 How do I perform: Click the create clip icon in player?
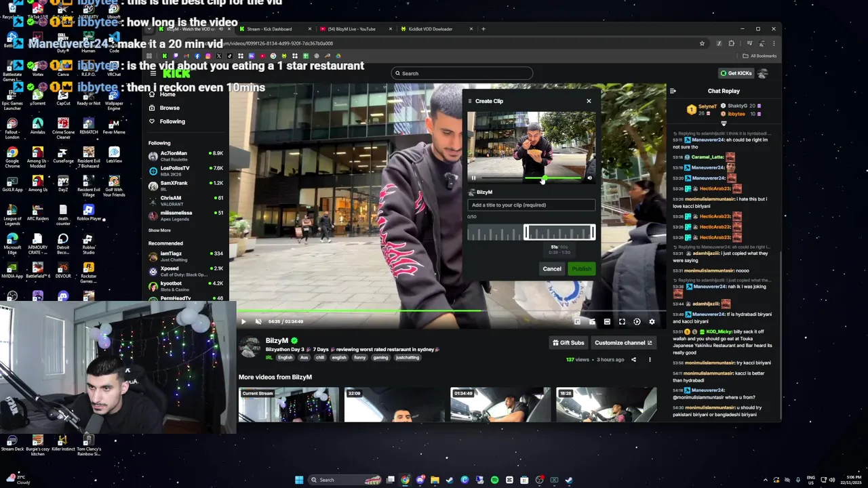(x=592, y=322)
